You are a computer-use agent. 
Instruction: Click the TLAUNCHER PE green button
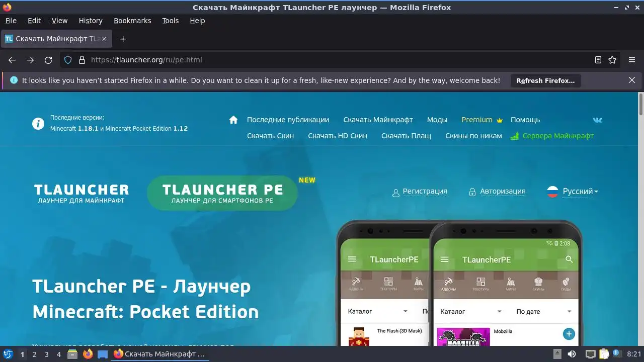coord(222,193)
